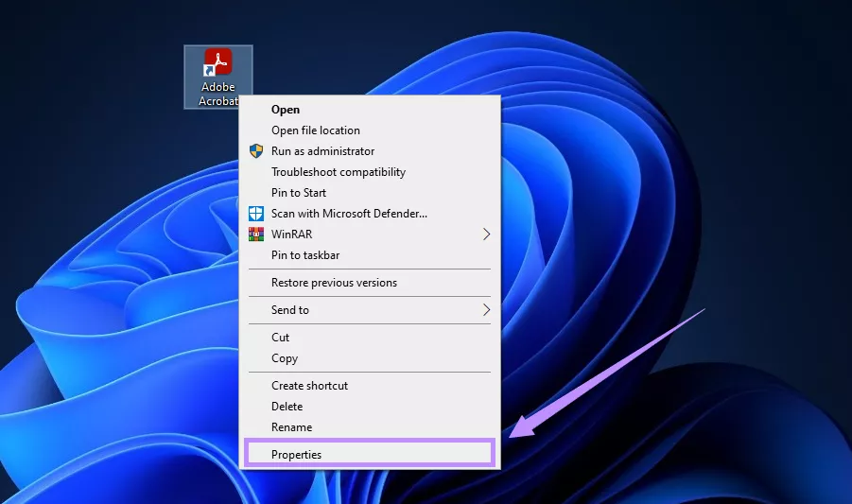Choose Rename from the menu
Screen dimensions: 852x504
(291, 427)
